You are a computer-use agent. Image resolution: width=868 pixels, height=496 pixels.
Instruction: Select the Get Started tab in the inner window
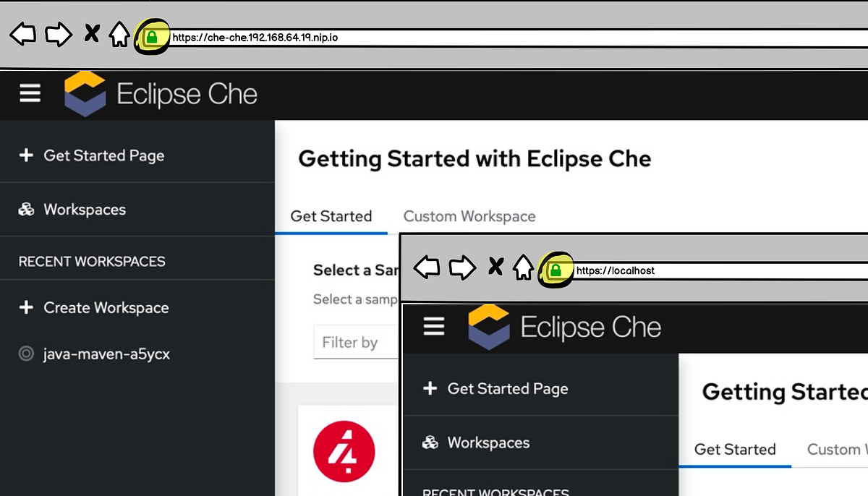734,449
